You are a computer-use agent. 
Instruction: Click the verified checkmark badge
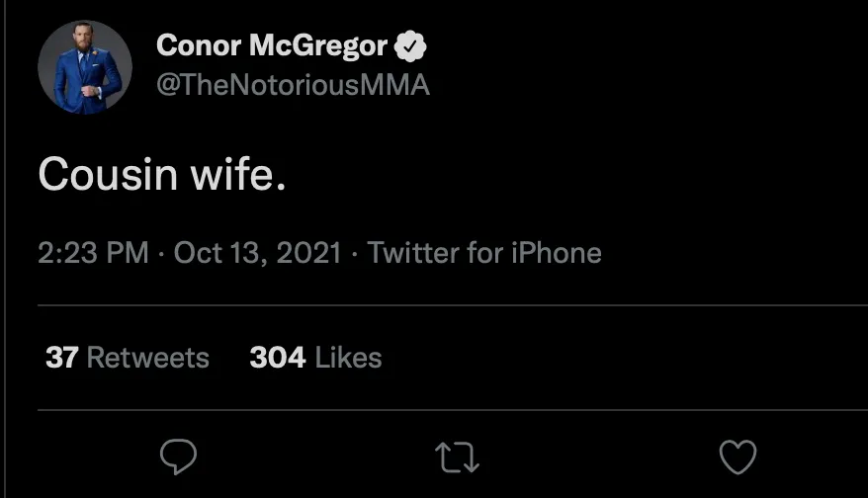[x=411, y=45]
